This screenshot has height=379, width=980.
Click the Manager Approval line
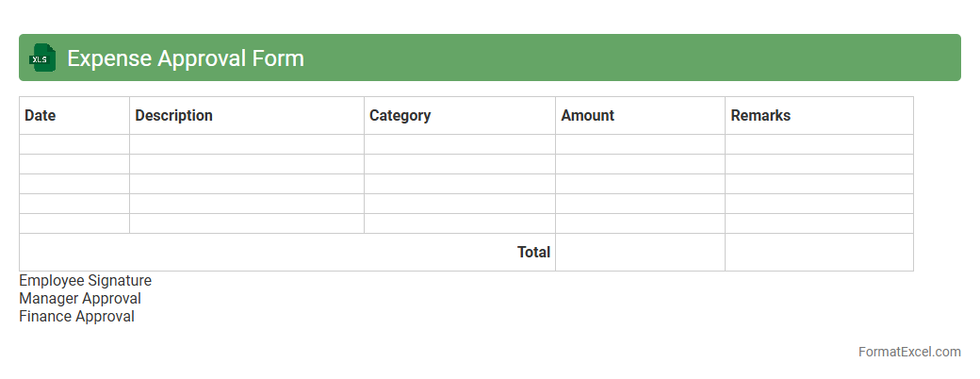coord(80,299)
